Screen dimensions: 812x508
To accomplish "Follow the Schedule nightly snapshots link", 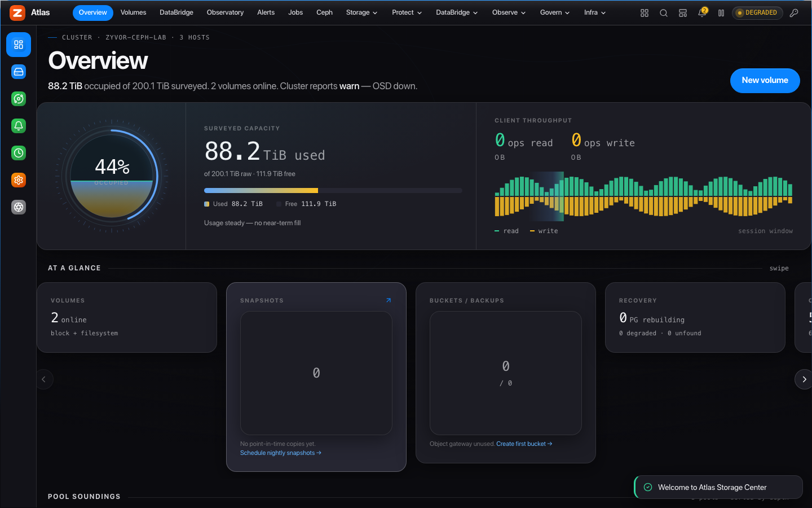I will pyautogui.click(x=281, y=453).
